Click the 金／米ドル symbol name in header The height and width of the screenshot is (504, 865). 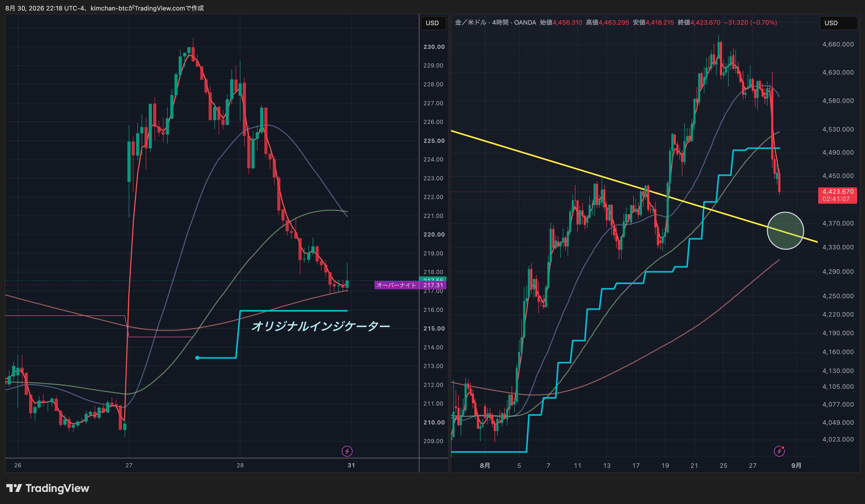[471, 23]
